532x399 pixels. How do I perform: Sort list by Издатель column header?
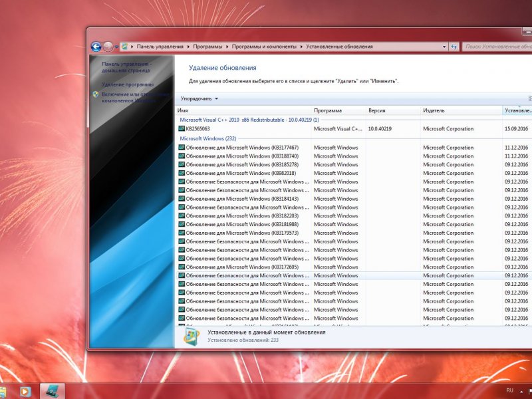462,110
